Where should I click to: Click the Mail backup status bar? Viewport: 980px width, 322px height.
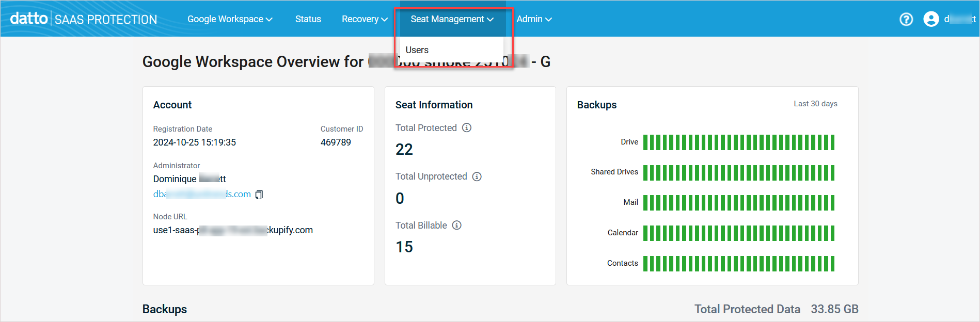(x=739, y=203)
